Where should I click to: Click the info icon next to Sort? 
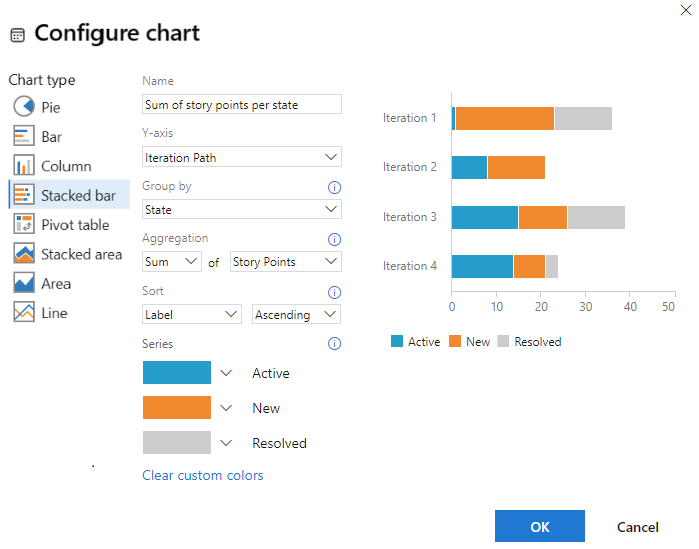(335, 292)
